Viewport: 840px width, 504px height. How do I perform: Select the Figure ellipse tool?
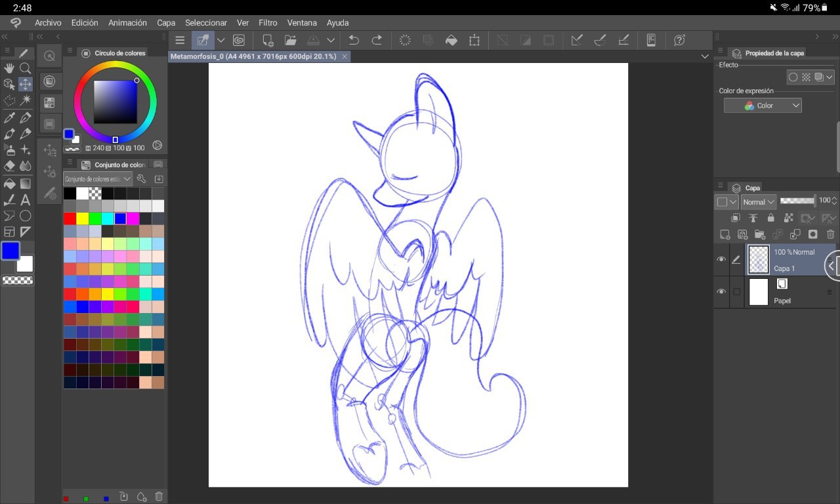pyautogui.click(x=26, y=216)
